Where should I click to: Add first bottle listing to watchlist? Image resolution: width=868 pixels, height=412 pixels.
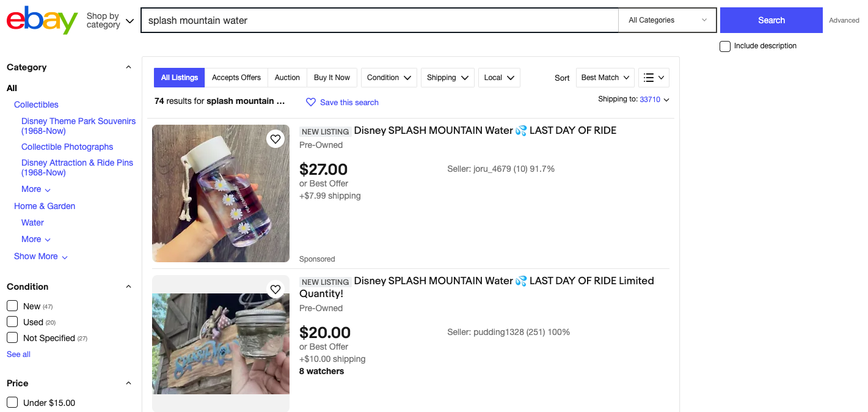(275, 139)
